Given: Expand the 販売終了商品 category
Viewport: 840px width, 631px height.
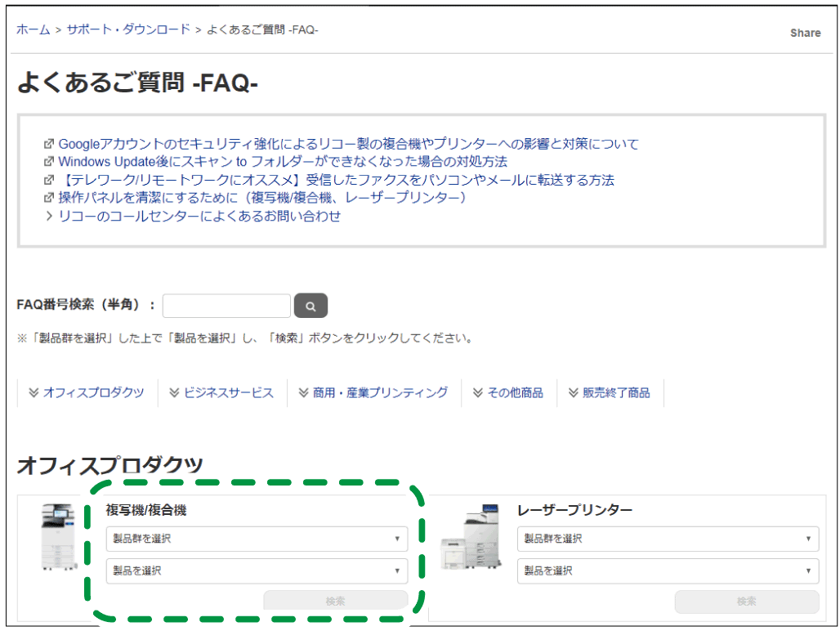Looking at the screenshot, I should pos(610,392).
